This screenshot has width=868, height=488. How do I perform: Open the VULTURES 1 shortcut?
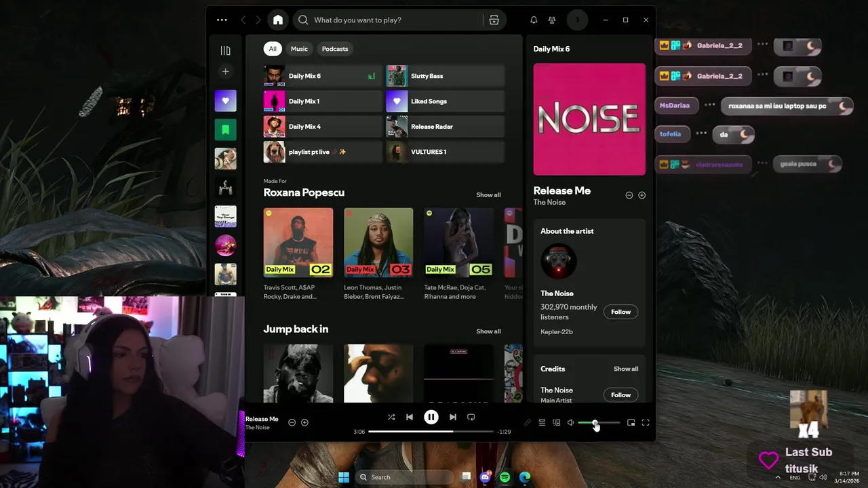click(x=446, y=152)
